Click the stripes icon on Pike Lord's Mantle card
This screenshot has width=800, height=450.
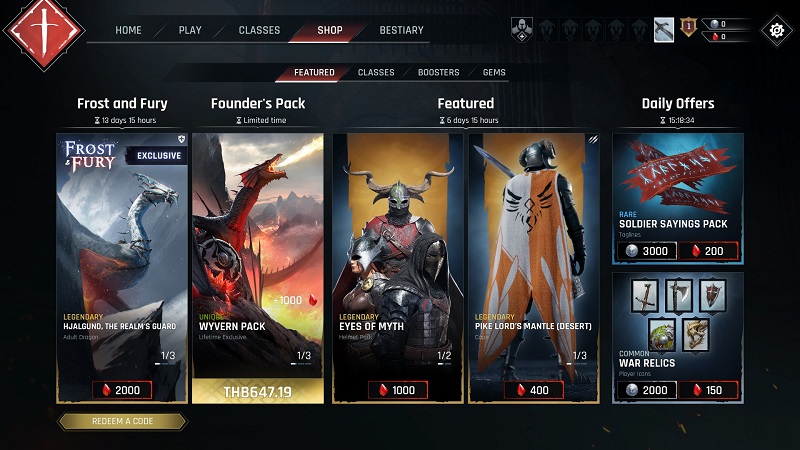point(592,139)
